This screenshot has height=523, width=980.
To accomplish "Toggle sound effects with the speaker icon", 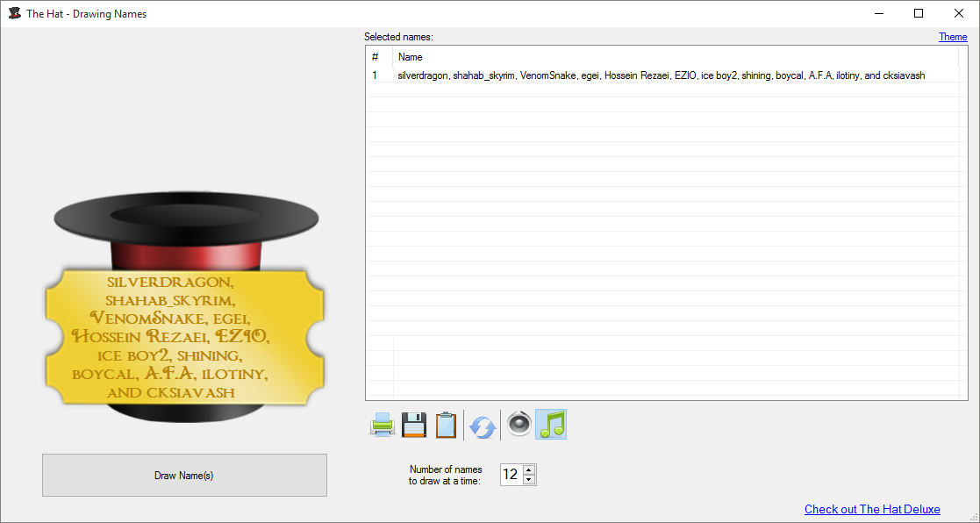I will (x=519, y=425).
